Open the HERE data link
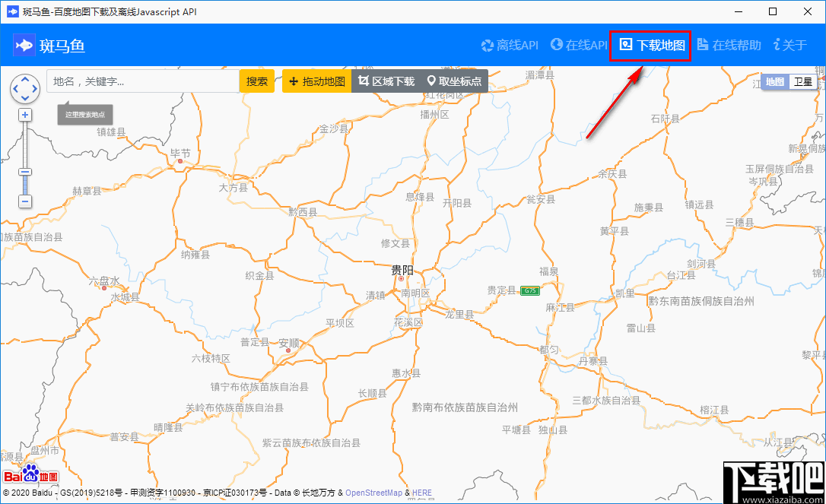Viewport: 826px width, 504px height. point(422,492)
